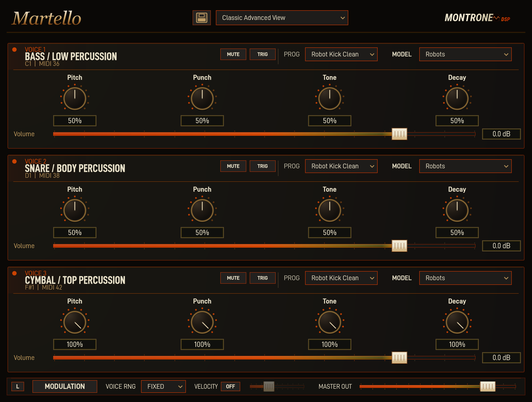Click the CYMBAL / TOP PERCUSSION title

(x=75, y=280)
